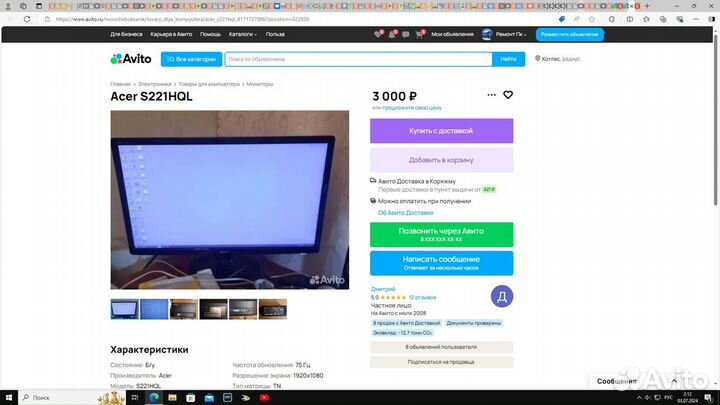Click Главная breadcrumb link
720x405 pixels.
(x=120, y=84)
